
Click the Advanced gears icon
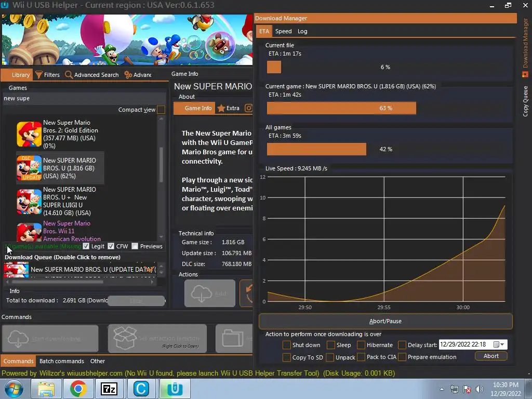128,75
